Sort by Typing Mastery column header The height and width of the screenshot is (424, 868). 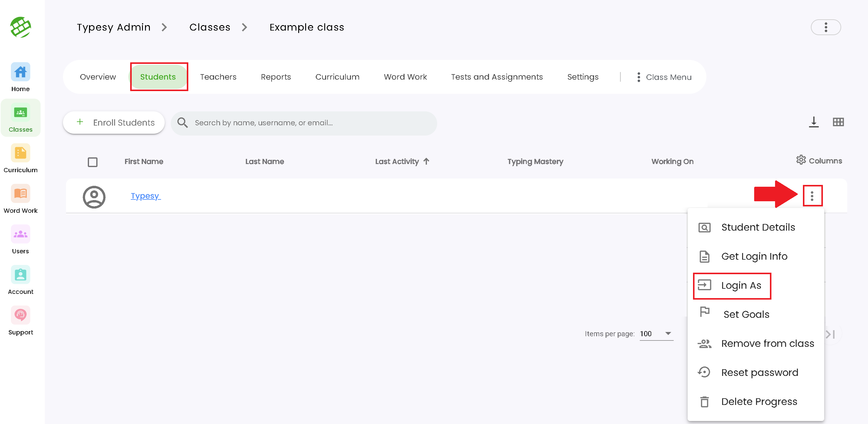(535, 162)
